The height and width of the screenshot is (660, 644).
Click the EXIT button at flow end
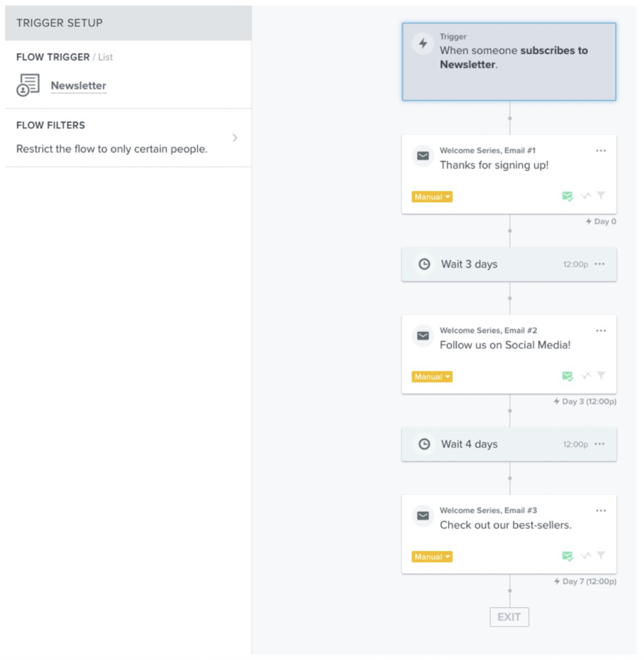509,617
